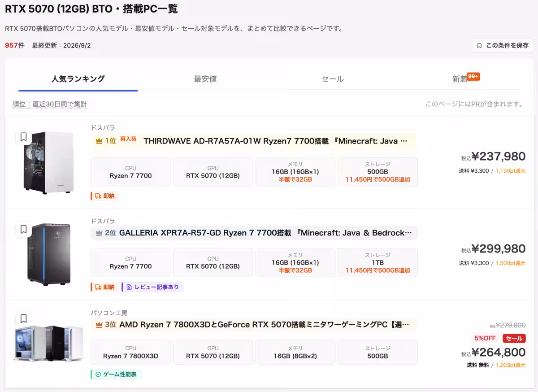The width and height of the screenshot is (538, 392).
Task: Save this search with この条件を保存
Action: point(503,45)
